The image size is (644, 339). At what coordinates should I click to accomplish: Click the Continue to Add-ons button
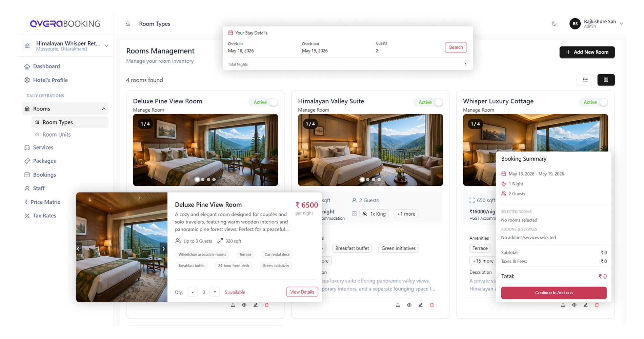click(554, 293)
